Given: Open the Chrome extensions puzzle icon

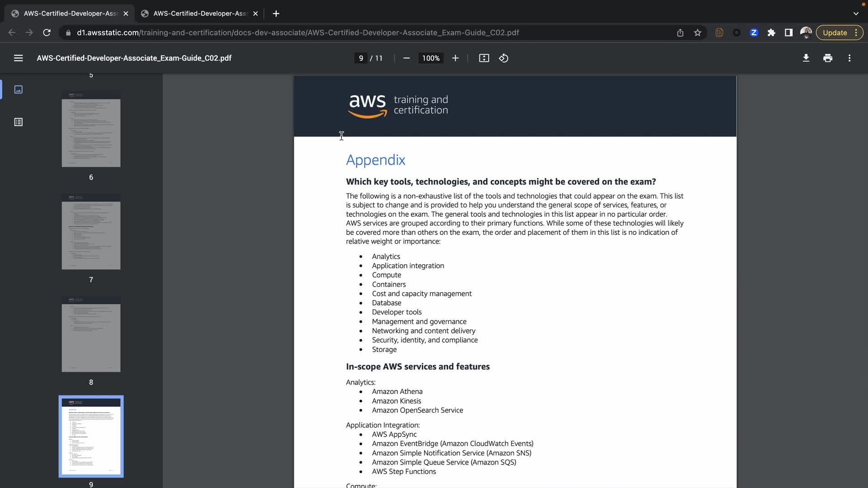Looking at the screenshot, I should coord(771,33).
